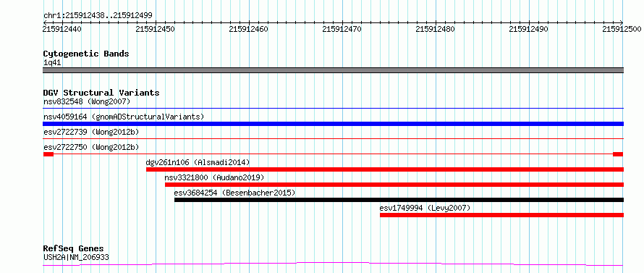Click ruler position 215912470

tap(342, 29)
